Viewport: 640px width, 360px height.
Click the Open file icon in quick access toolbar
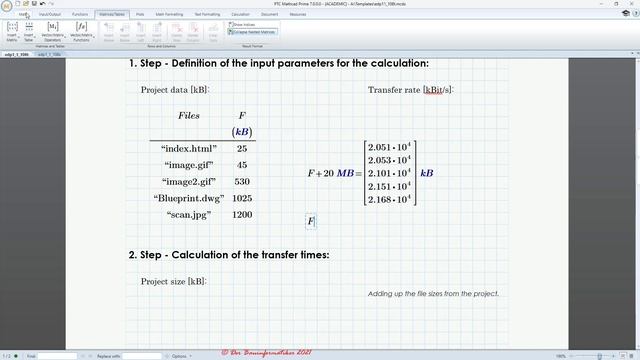[26, 3]
